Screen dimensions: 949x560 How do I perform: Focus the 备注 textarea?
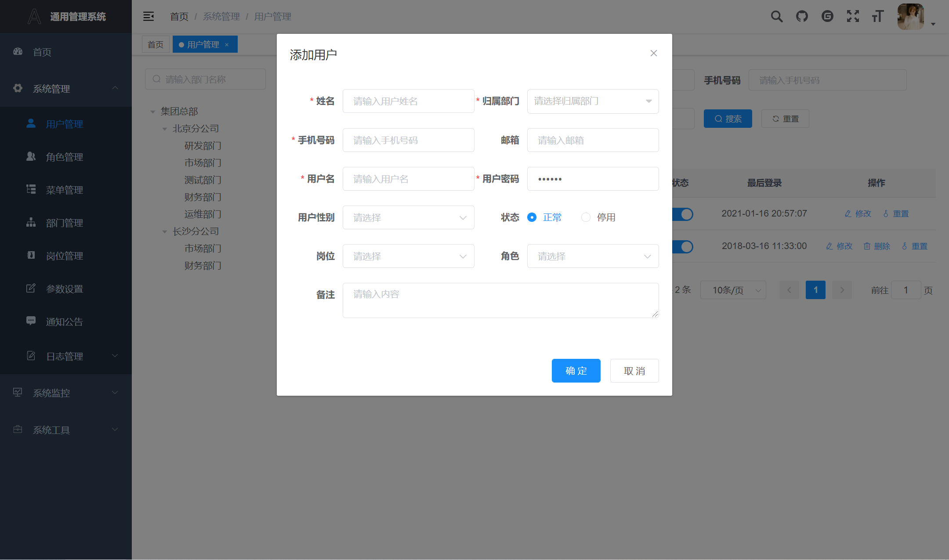(500, 300)
